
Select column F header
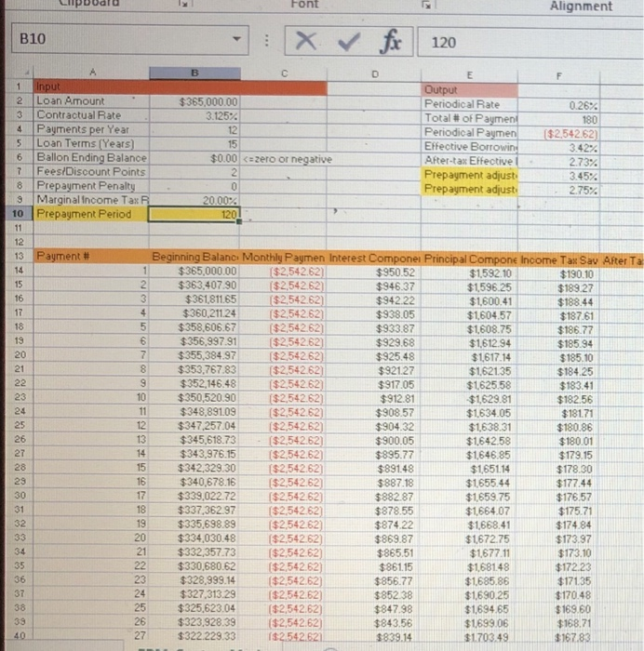[x=558, y=76]
